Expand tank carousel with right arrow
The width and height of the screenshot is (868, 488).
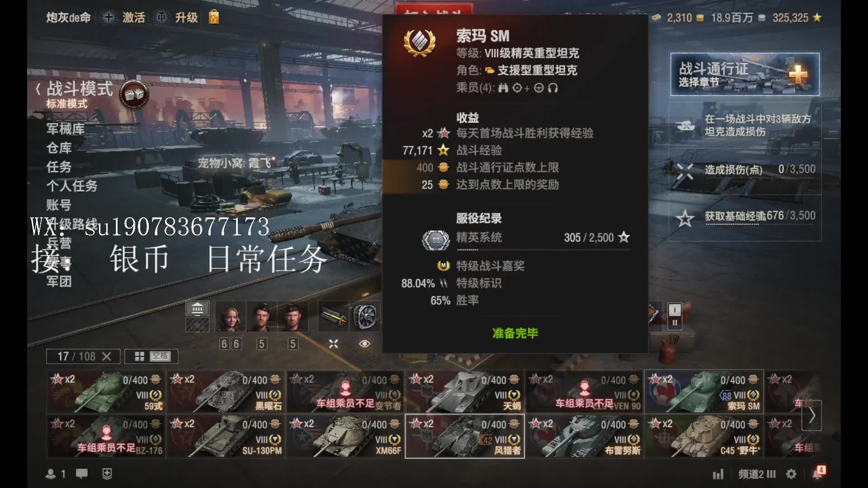(811, 415)
